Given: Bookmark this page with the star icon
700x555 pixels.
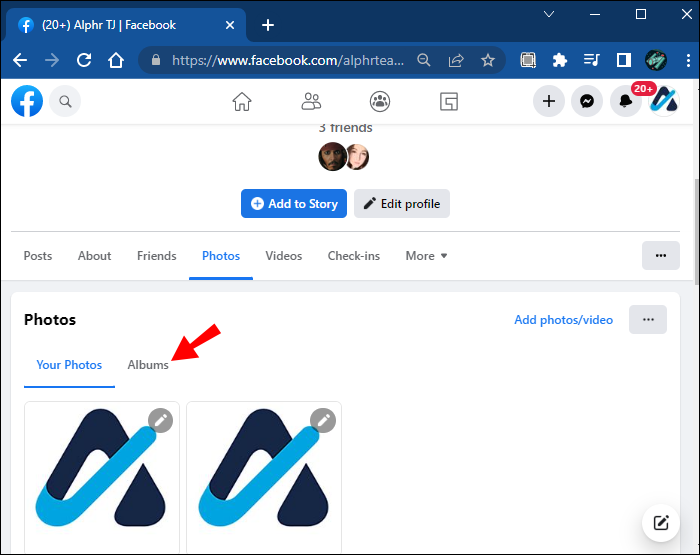Looking at the screenshot, I should (x=488, y=60).
